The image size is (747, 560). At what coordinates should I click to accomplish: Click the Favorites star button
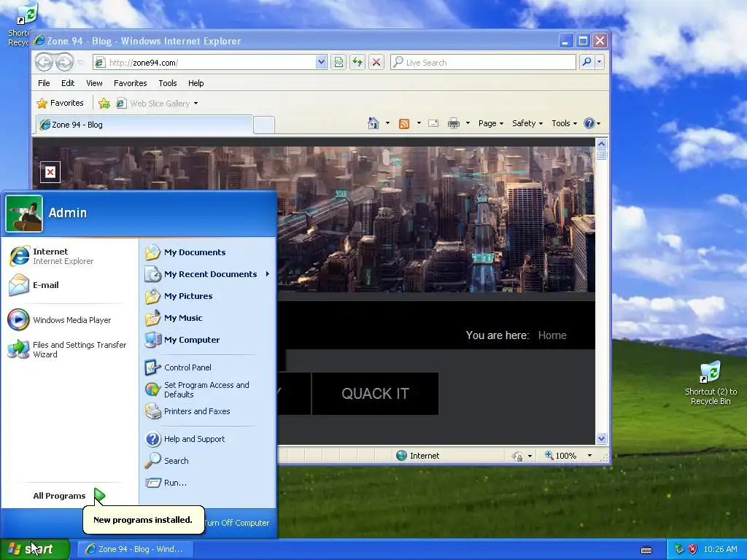click(x=60, y=103)
